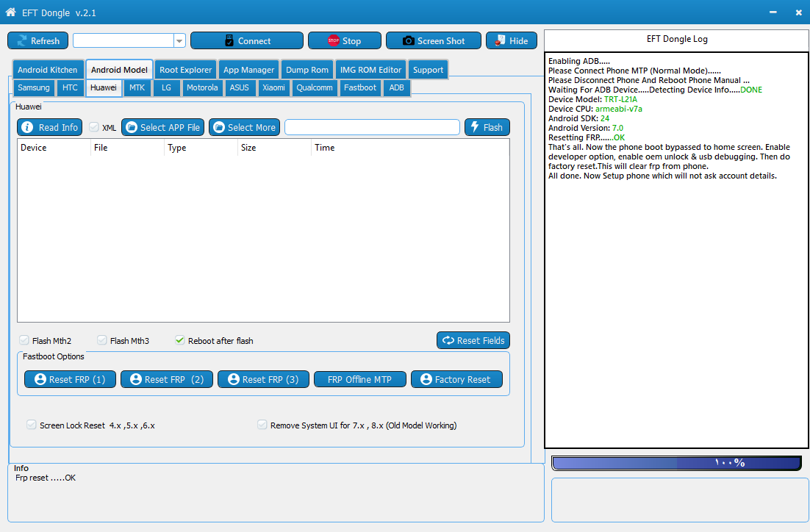This screenshot has height=532, width=810.
Task: Select the Android Model tab
Action: (119, 70)
